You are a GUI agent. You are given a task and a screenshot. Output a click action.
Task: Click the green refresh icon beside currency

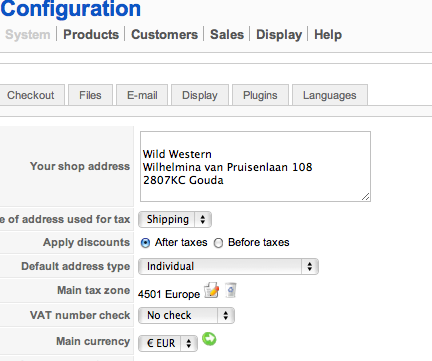pyautogui.click(x=209, y=339)
